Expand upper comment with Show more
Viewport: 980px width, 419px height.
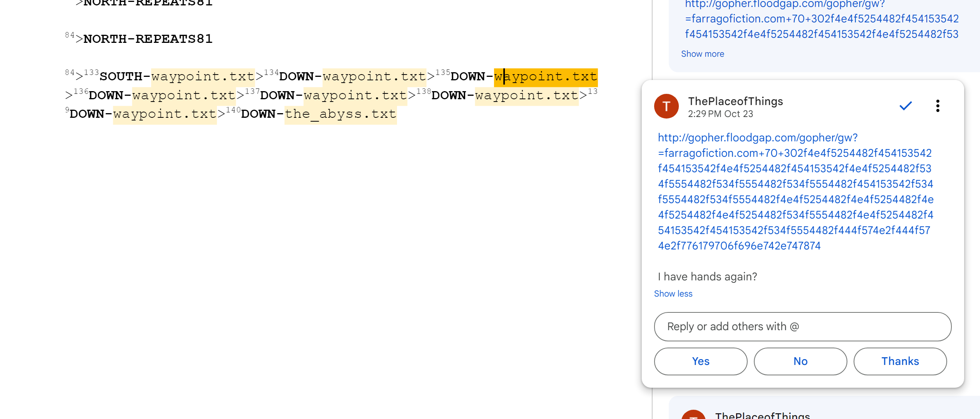[x=702, y=54]
